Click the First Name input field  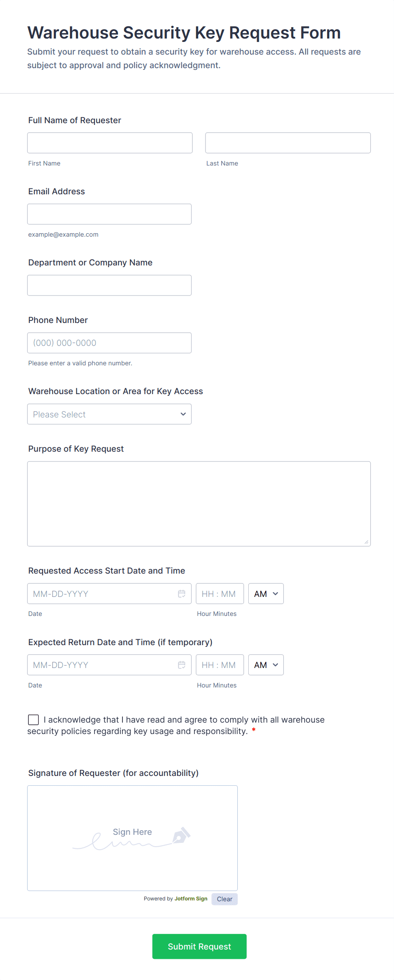pyautogui.click(x=109, y=143)
